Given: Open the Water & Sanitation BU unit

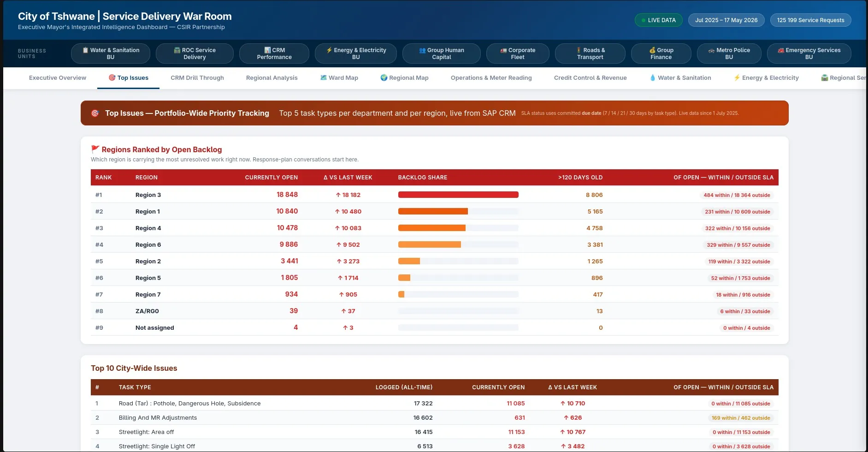Looking at the screenshot, I should tap(111, 54).
